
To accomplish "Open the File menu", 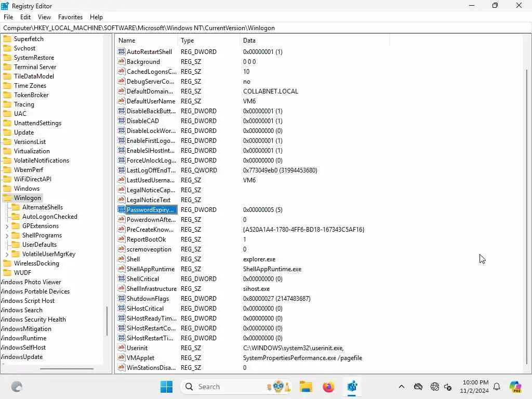I will 8,17.
